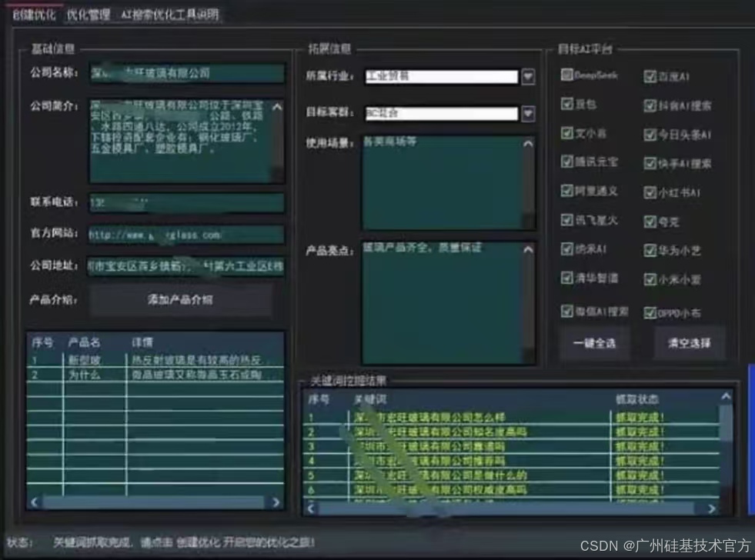Select keyword row 5 ending 是做什么的
The height and width of the screenshot is (560, 755).
[511, 475]
